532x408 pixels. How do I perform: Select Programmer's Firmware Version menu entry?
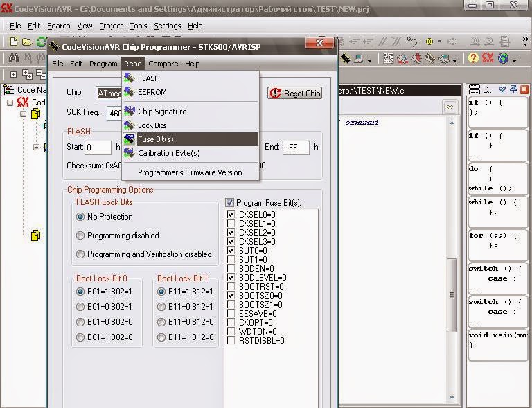click(x=190, y=172)
